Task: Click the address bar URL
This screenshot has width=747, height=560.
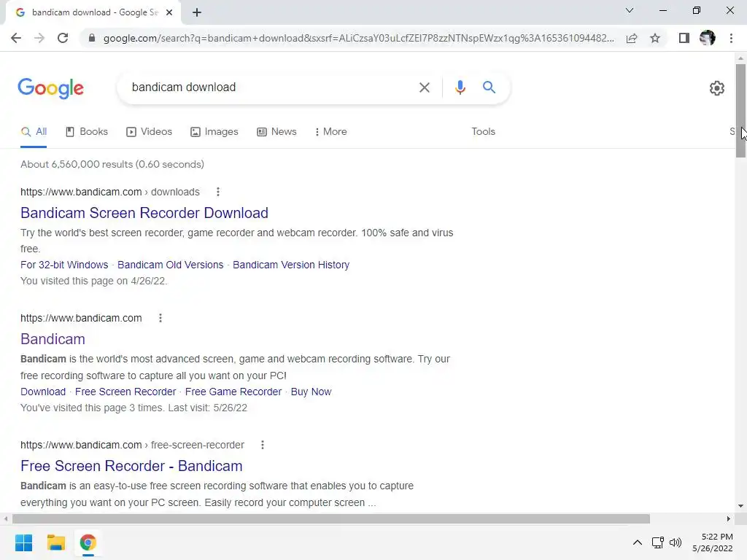Action: pyautogui.click(x=358, y=38)
